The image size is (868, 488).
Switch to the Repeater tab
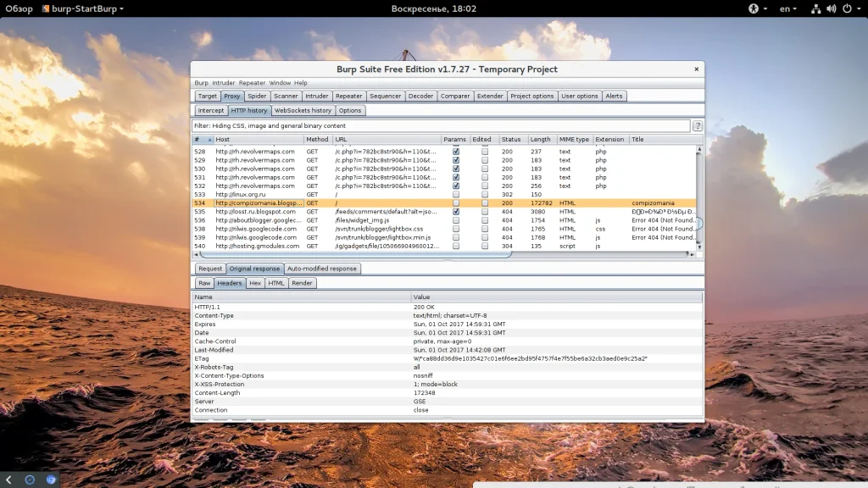point(348,97)
